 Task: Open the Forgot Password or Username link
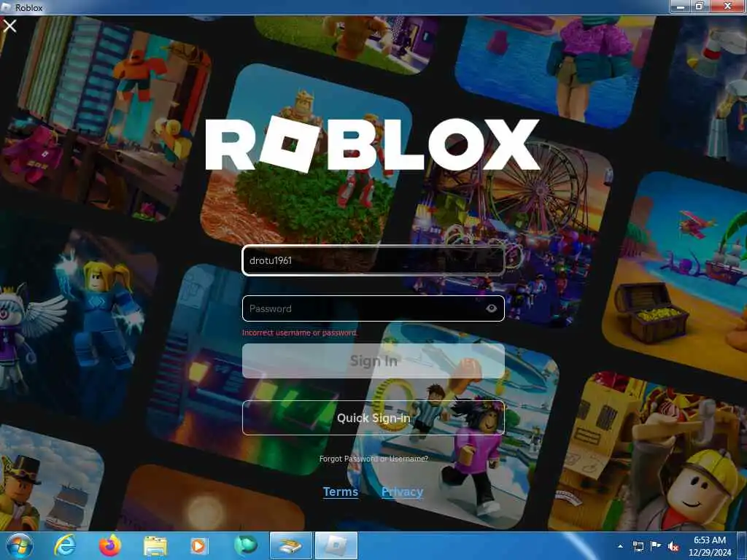pyautogui.click(x=373, y=459)
